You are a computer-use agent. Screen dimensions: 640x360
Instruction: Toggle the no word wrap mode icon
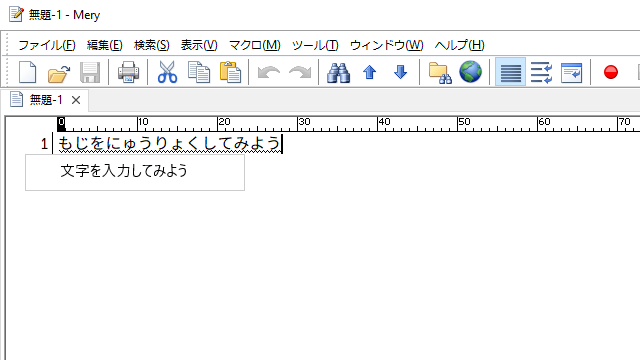pos(510,72)
